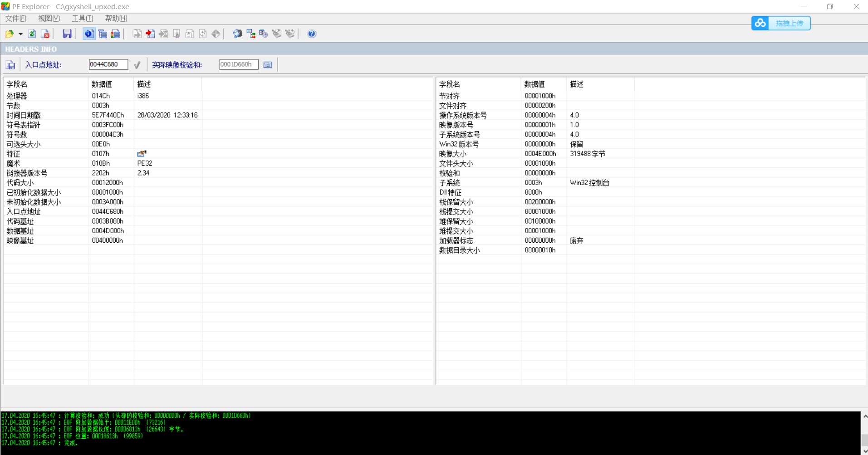Open the characteristics editor icon in 特征 row
The width and height of the screenshot is (868, 455).
coord(142,154)
